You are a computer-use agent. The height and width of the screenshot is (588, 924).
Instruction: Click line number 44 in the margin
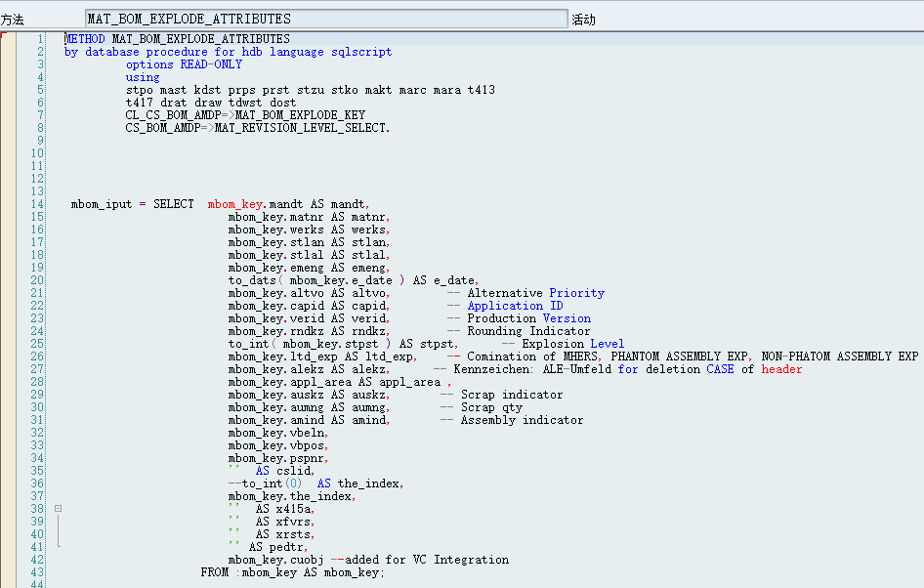pos(37,584)
